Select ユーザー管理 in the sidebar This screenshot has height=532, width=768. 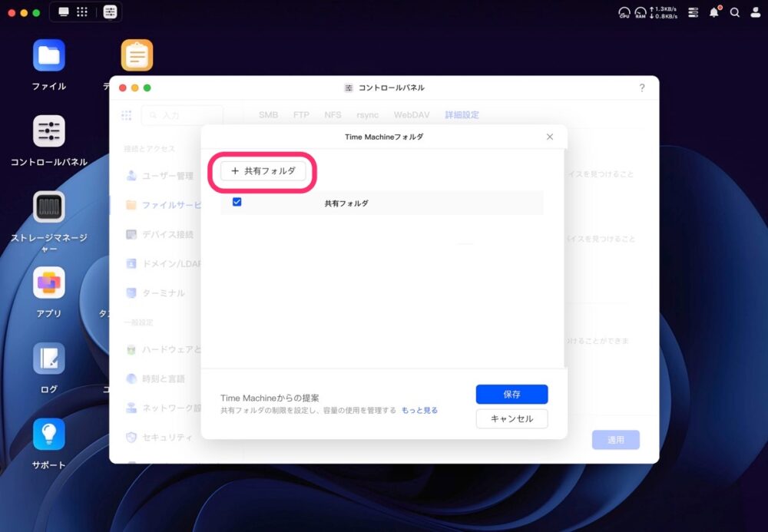point(167,176)
